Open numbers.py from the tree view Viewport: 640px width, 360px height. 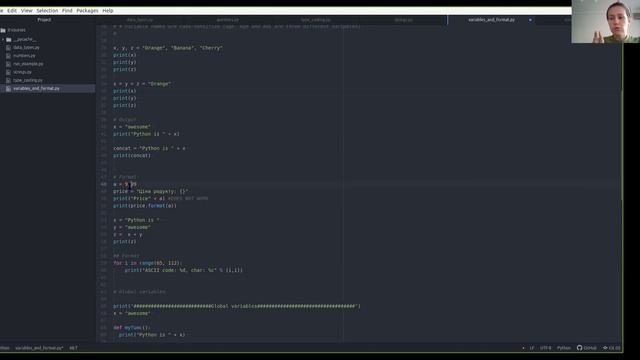pyautogui.click(x=24, y=56)
